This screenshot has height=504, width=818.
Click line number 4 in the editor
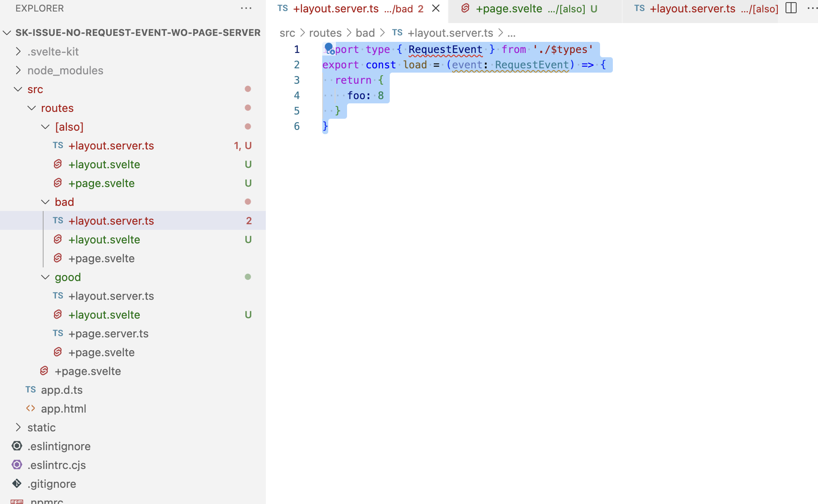pyautogui.click(x=297, y=95)
